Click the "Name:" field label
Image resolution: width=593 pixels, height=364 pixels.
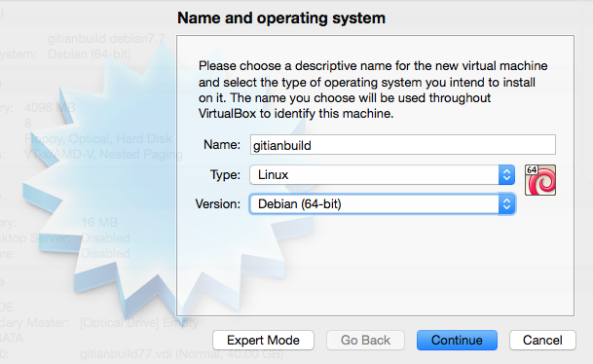pyautogui.click(x=222, y=144)
